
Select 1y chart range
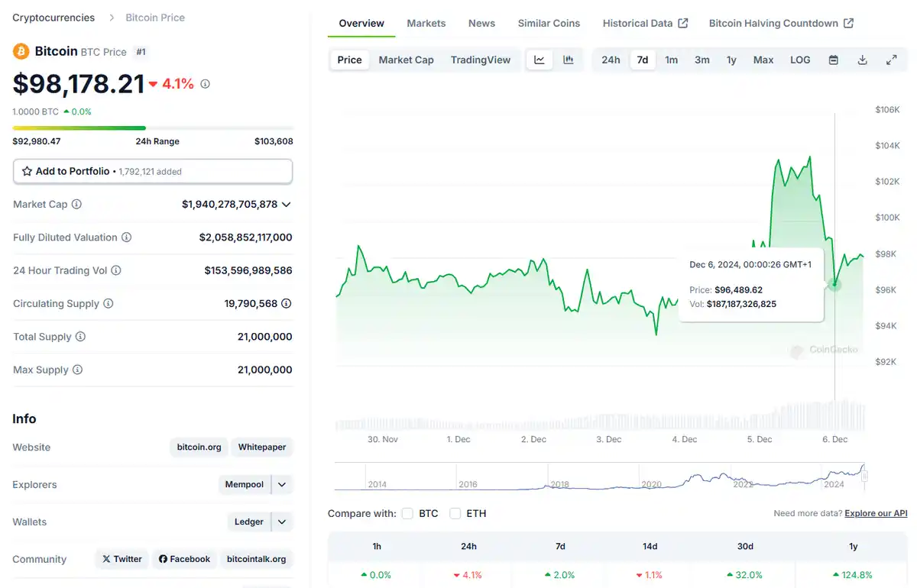point(731,60)
